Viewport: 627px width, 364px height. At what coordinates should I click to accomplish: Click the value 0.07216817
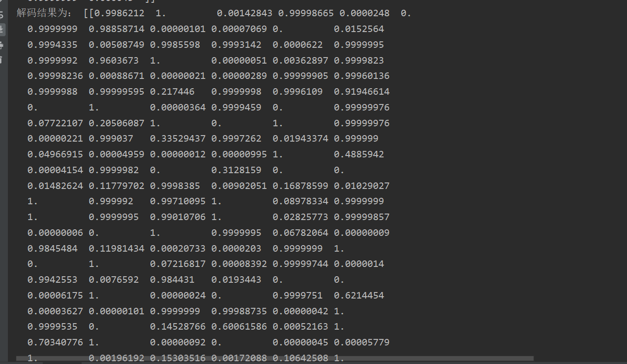(178, 264)
